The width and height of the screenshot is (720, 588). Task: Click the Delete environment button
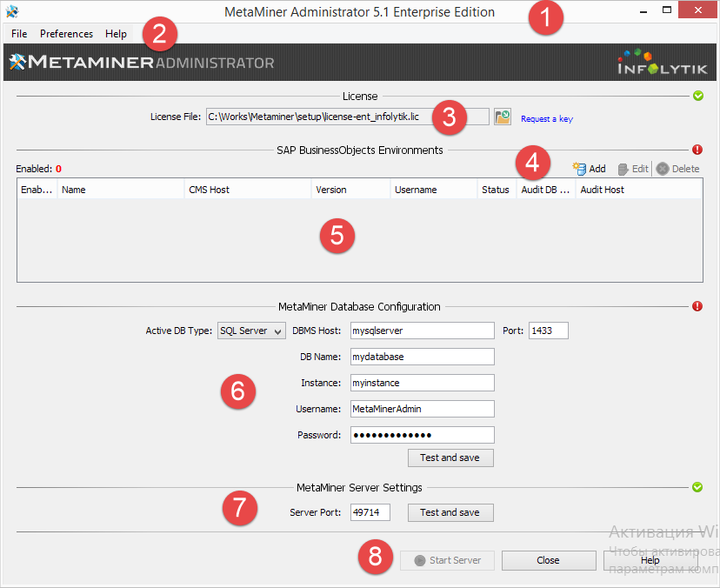[x=677, y=169]
